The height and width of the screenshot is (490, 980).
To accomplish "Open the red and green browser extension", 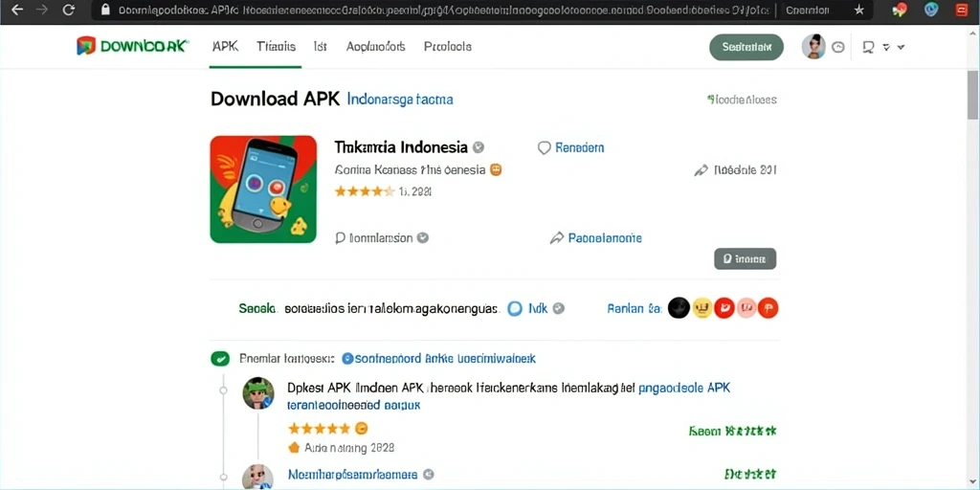I will [900, 10].
